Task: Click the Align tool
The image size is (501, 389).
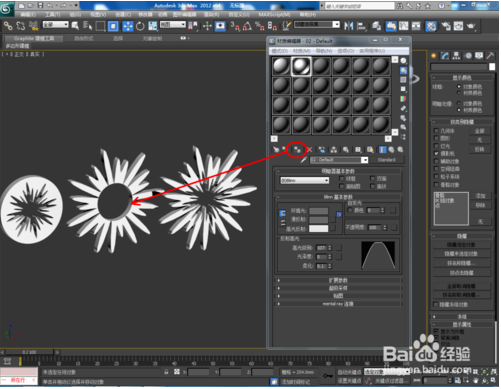Action: pos(361,26)
